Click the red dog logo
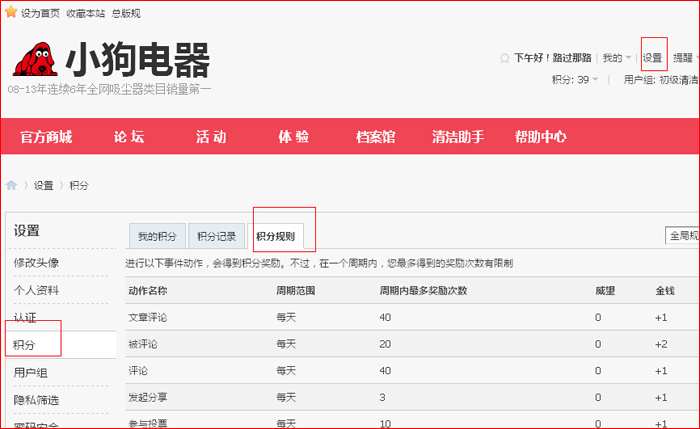This screenshot has height=429, width=700. click(36, 60)
